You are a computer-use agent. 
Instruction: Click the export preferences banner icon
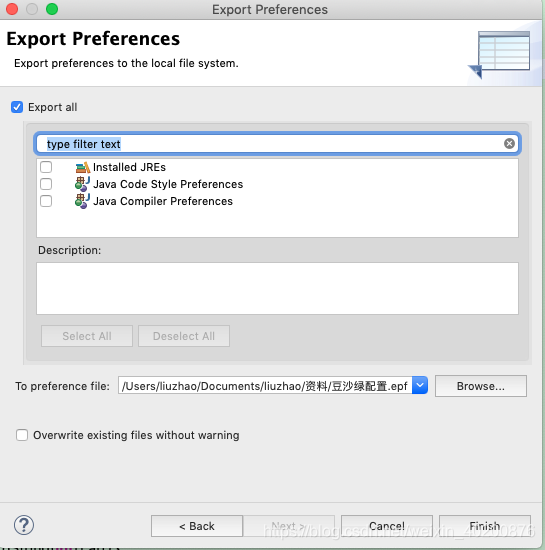click(x=499, y=54)
